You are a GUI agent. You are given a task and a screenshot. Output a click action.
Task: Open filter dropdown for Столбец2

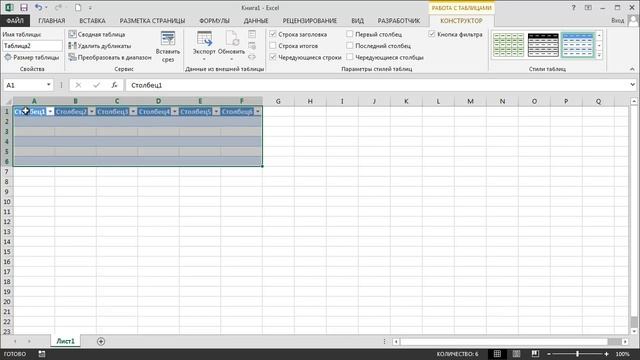pyautogui.click(x=91, y=111)
